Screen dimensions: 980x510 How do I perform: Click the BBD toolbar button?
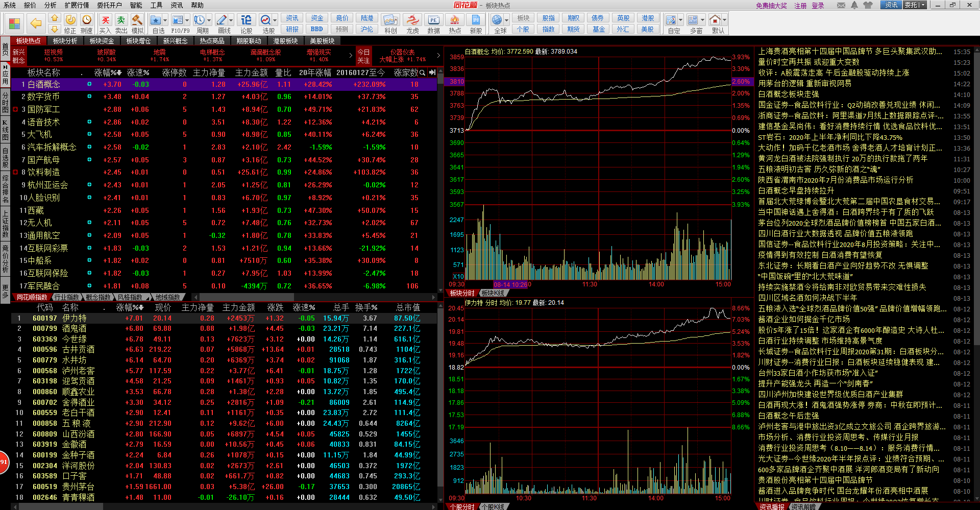(x=316, y=29)
